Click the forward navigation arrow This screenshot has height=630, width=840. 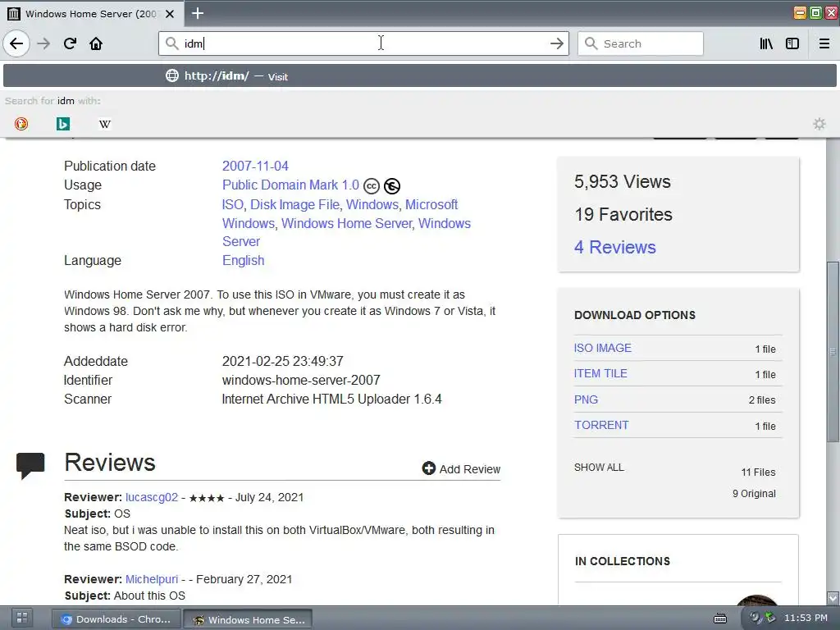point(43,43)
